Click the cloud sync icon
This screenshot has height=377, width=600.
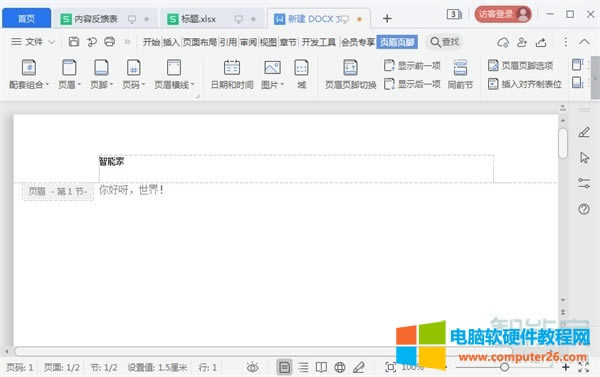coord(503,42)
